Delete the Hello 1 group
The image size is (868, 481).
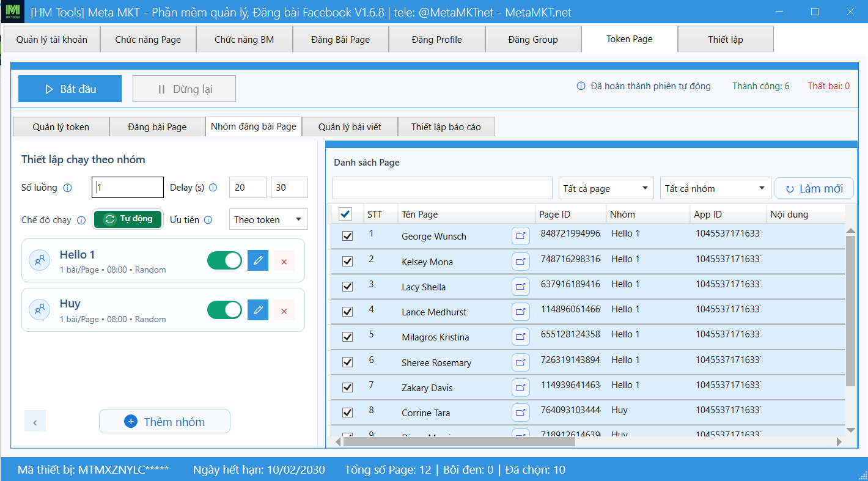(284, 261)
